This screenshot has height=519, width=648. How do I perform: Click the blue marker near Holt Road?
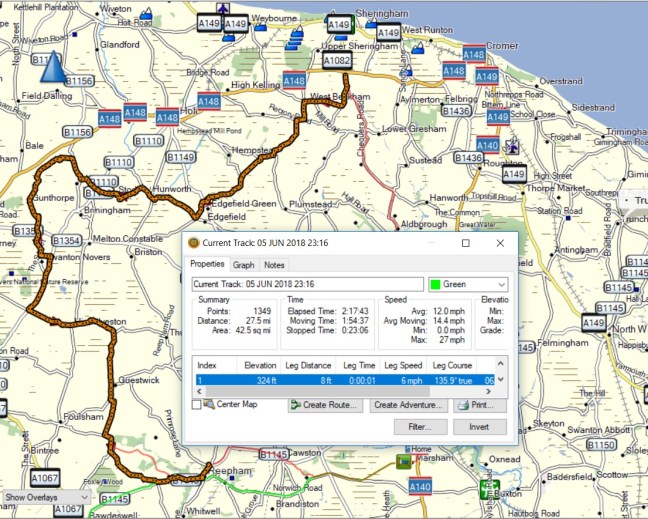tap(148, 14)
